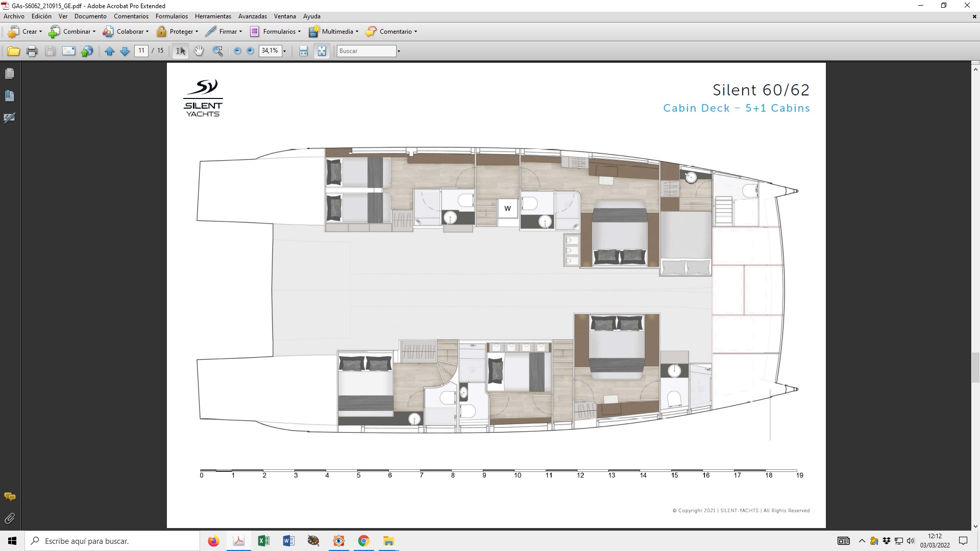Open the Documento menu

(x=90, y=16)
